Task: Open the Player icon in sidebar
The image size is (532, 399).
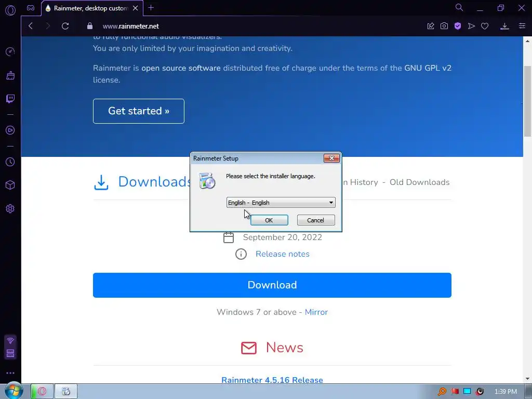Action: (x=10, y=130)
